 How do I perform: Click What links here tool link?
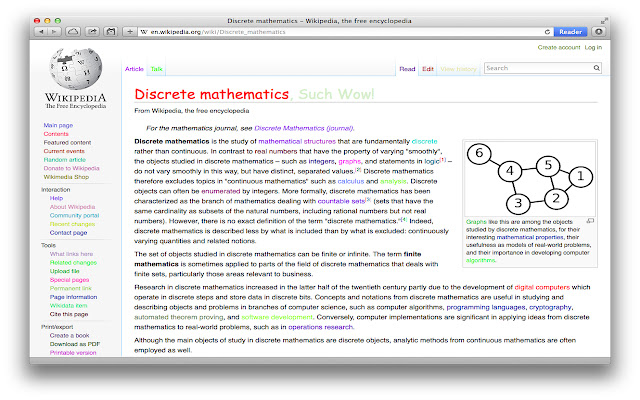tap(71, 254)
